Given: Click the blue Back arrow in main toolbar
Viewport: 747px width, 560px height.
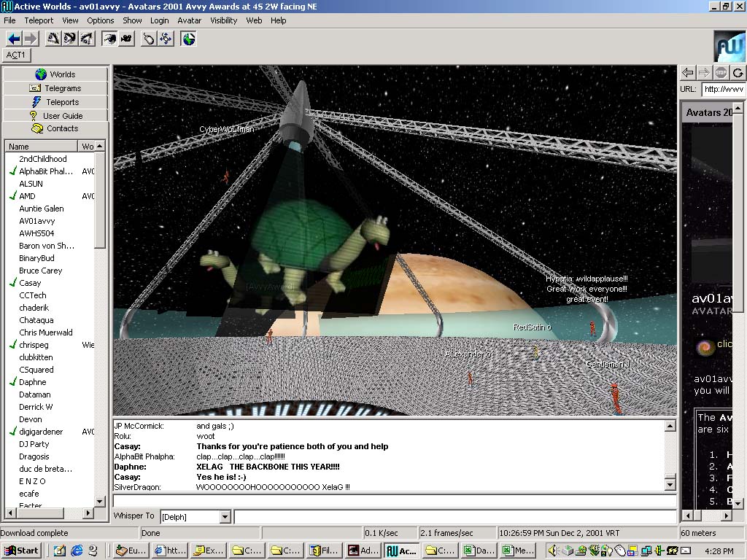Looking at the screenshot, I should pyautogui.click(x=13, y=39).
